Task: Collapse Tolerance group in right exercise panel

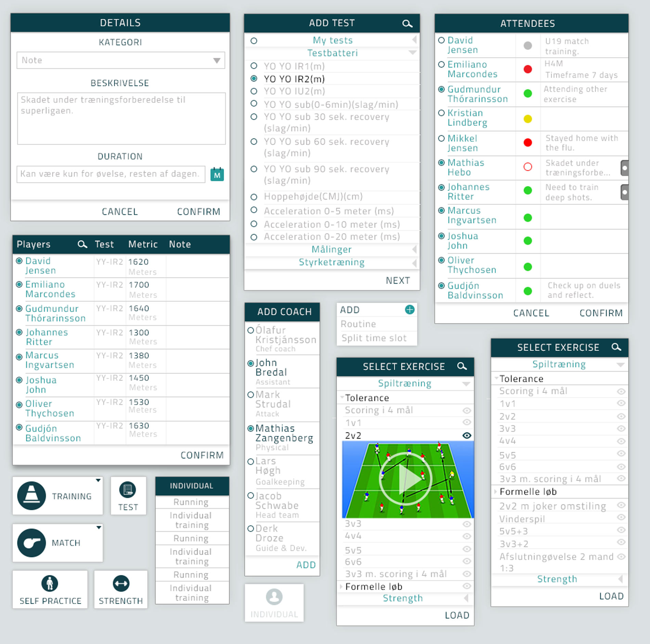Action: [x=496, y=378]
